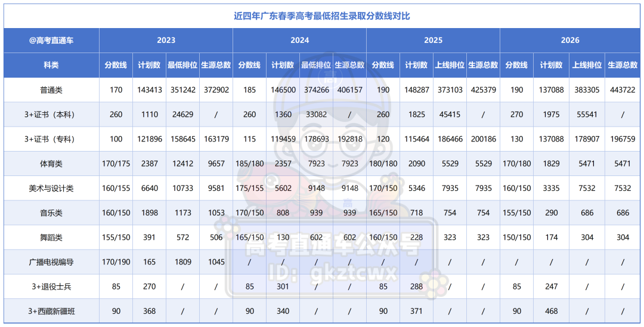This screenshot has width=644, height=327.
Task: Select 最低排位 header under 2023
Action: pyautogui.click(x=182, y=65)
